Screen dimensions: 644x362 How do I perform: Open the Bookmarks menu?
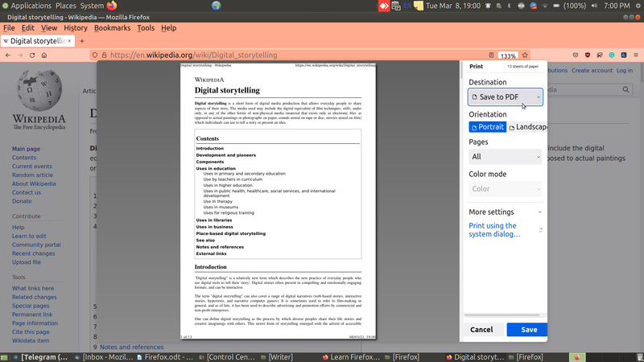[112, 28]
